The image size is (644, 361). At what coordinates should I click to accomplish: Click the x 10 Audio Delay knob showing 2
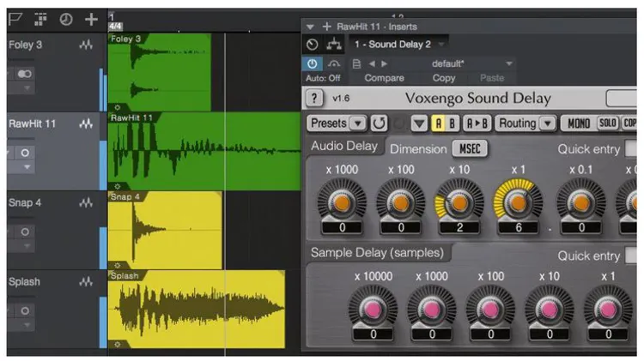(x=459, y=202)
